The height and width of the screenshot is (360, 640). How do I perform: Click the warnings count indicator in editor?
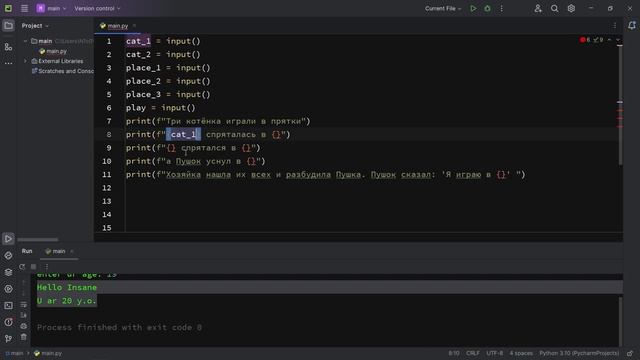point(598,40)
